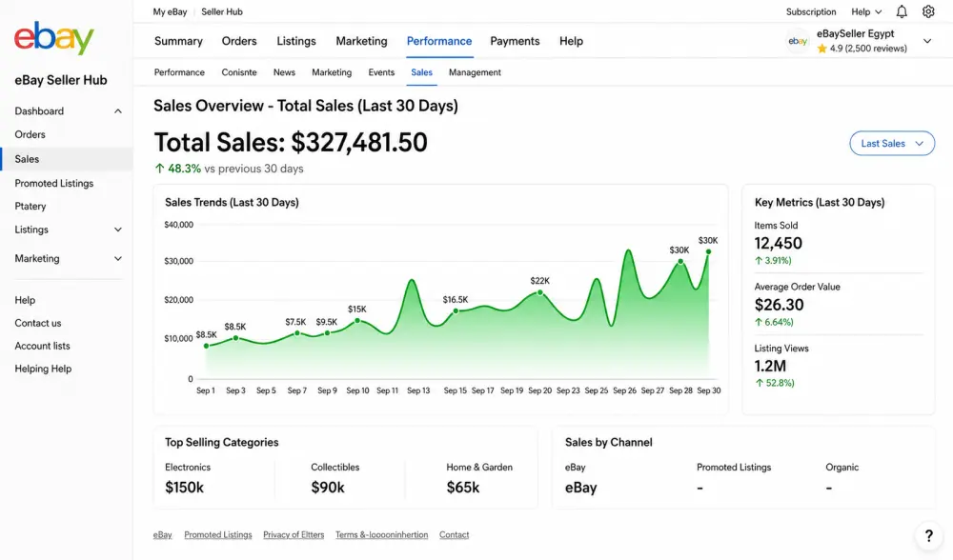Open the Marketing sub-tab
953x560 pixels.
332,72
